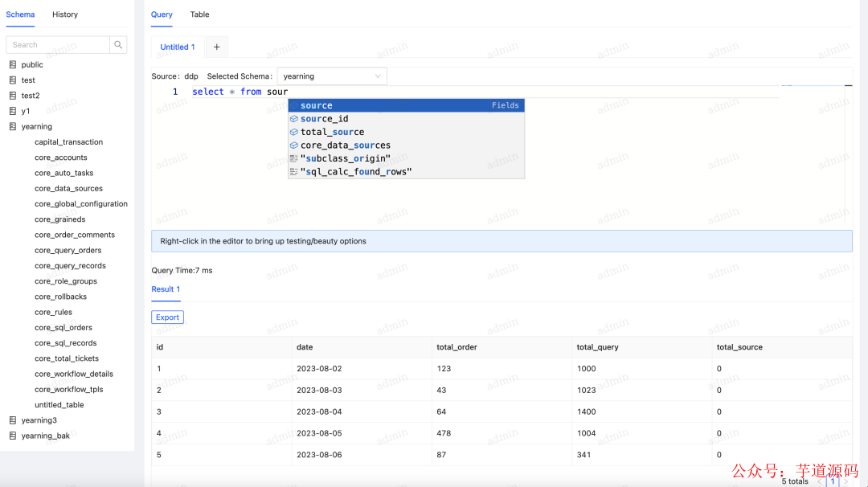Click into SQL editor line 1
The image size is (868, 487).
pyautogui.click(x=485, y=92)
